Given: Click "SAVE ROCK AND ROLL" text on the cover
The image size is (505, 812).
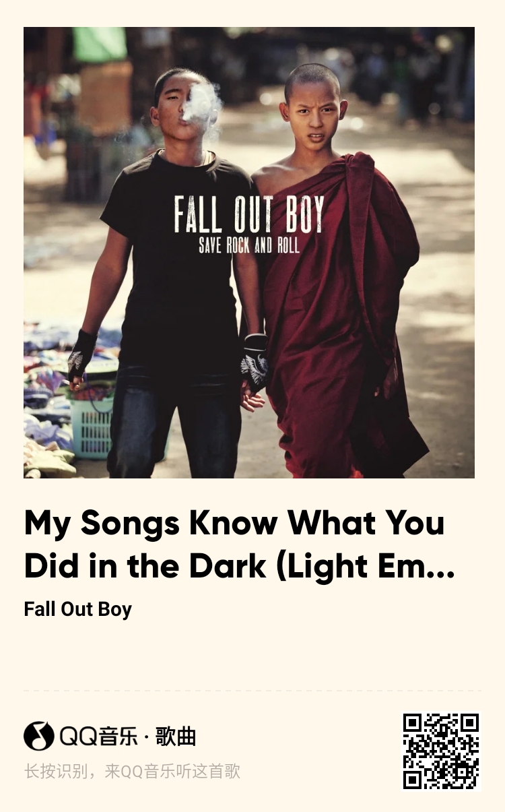Looking at the screenshot, I should [249, 245].
